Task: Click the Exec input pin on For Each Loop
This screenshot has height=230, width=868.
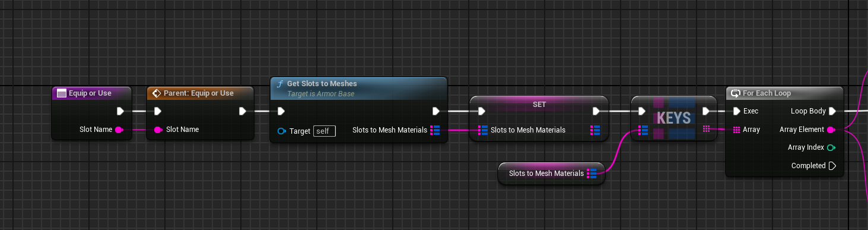Action: coord(737,111)
